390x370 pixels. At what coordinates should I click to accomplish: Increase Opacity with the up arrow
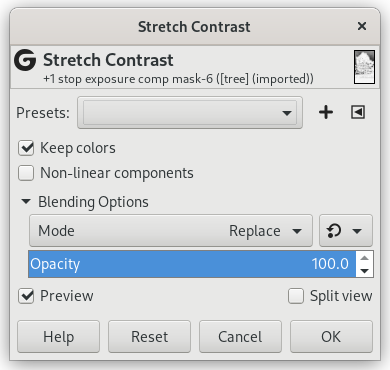point(365,258)
